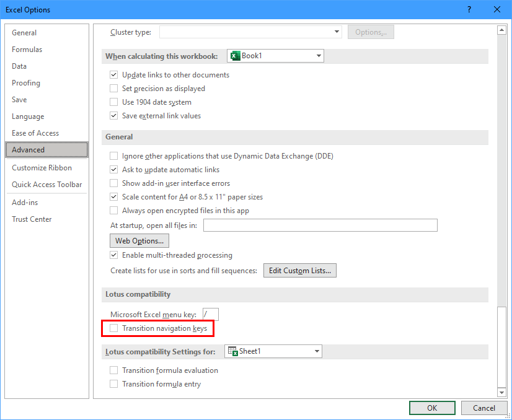This screenshot has width=512, height=420.
Task: Enable Always open encrypted files in this app
Action: (113, 211)
